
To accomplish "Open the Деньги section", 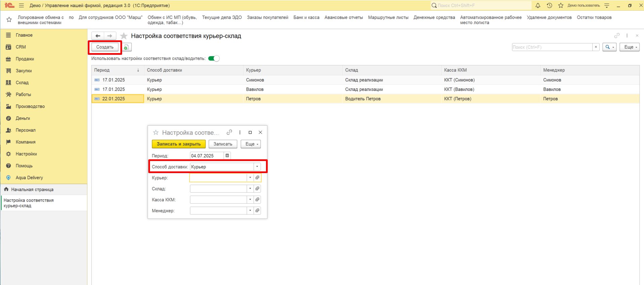I will (x=23, y=118).
